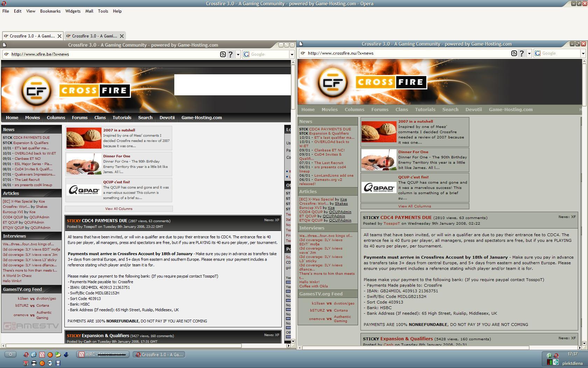The width and height of the screenshot is (588, 368).
Task: Open the QPAD column thumbnail in crossfire.nu window
Action: click(x=379, y=188)
